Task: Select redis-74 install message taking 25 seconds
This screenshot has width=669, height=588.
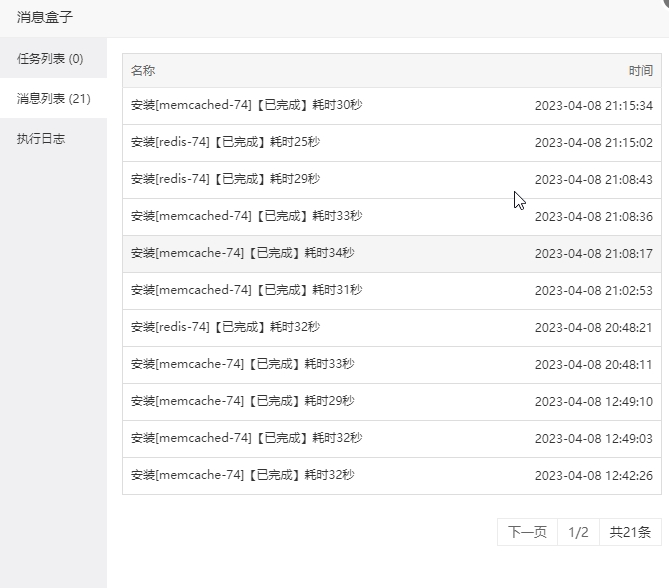Action: pyautogui.click(x=392, y=143)
